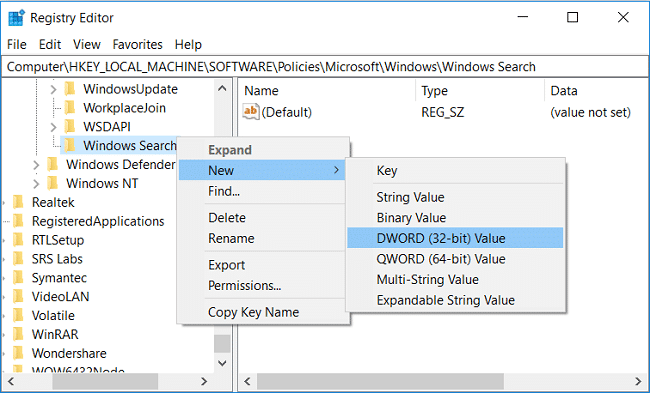Click the (Default) string value icon

coord(251,112)
